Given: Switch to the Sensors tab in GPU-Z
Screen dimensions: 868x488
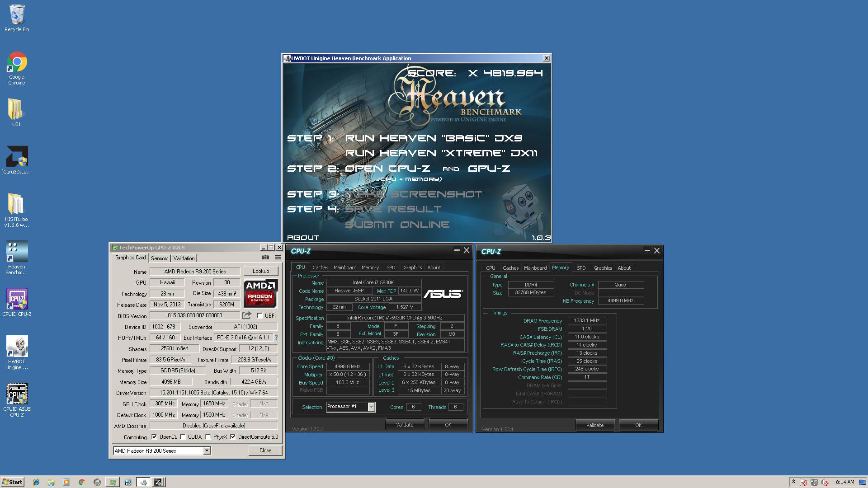Looking at the screenshot, I should [160, 258].
